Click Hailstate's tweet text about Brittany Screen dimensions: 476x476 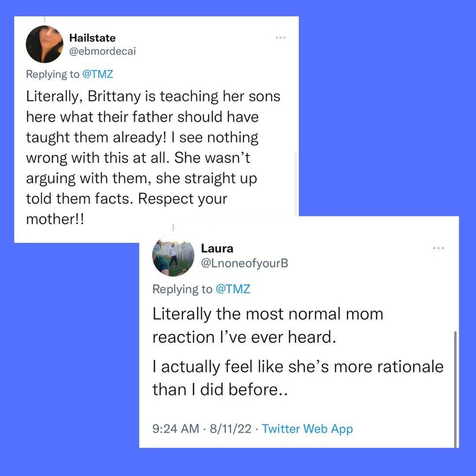[x=153, y=158]
